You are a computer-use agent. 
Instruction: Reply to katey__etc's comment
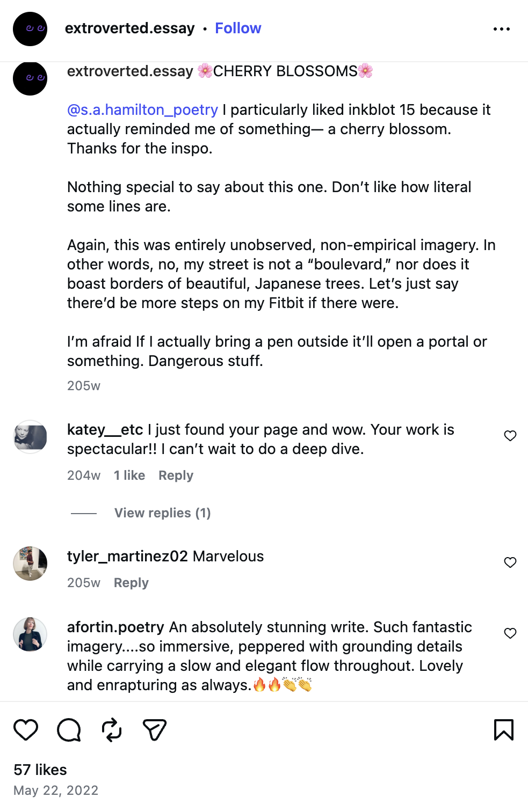176,476
